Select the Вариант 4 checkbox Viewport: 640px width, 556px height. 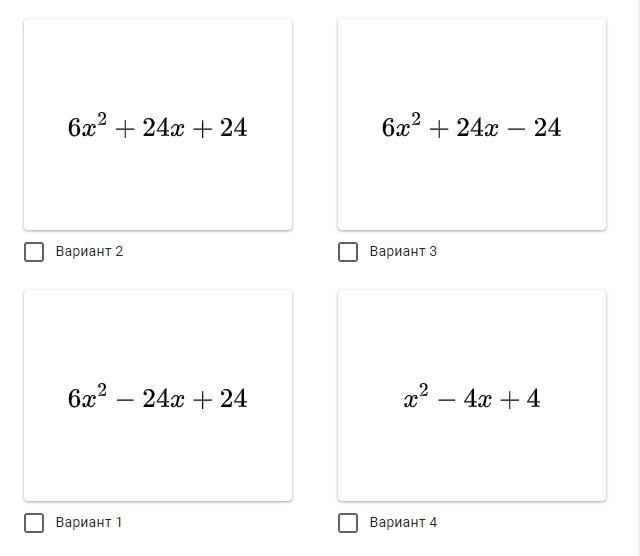[348, 523]
